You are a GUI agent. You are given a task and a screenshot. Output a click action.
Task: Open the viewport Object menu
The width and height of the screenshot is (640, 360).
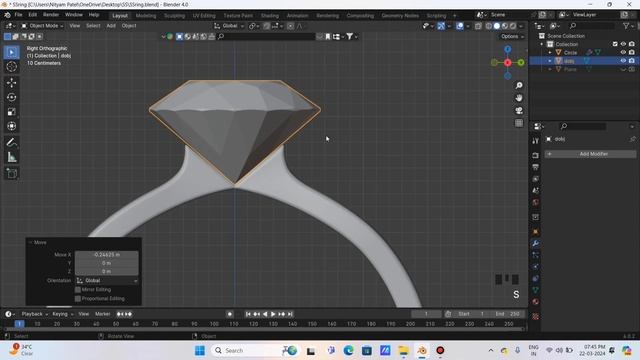(129, 26)
